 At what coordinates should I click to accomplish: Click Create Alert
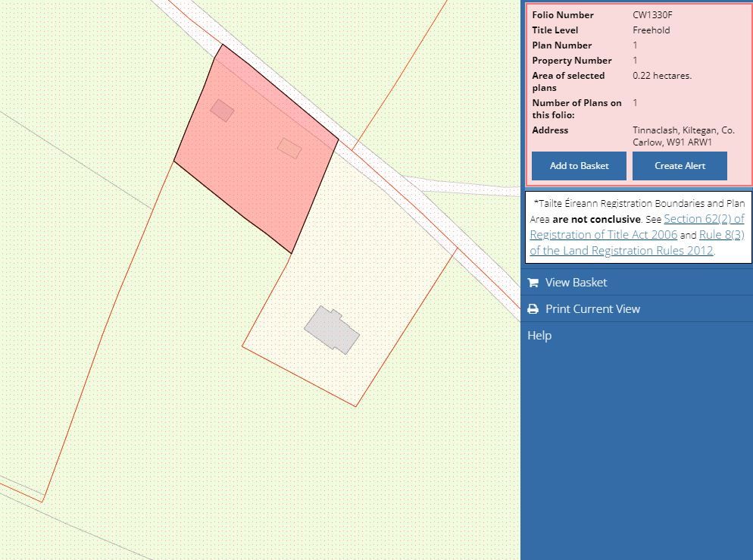pos(679,165)
